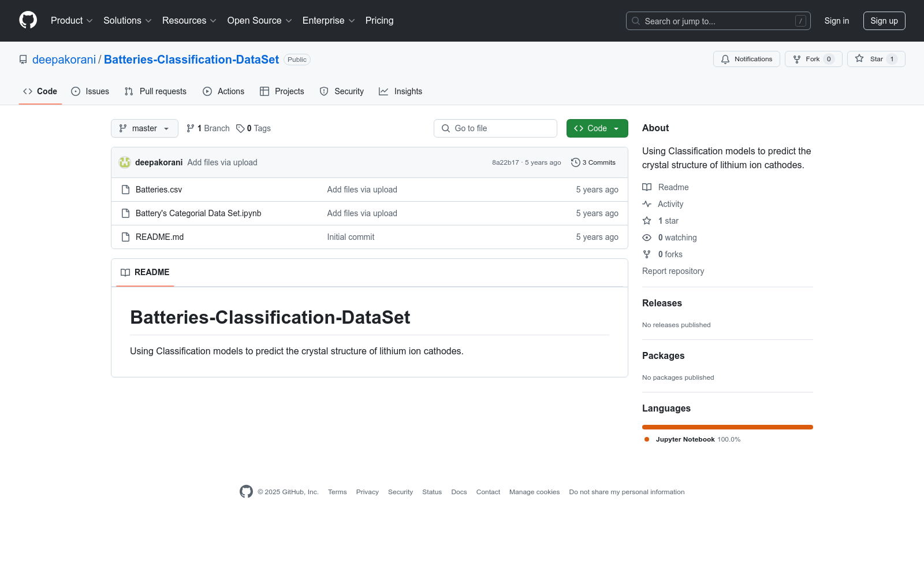Switch to the Insights tab
The height and width of the screenshot is (578, 924).
pos(401,91)
